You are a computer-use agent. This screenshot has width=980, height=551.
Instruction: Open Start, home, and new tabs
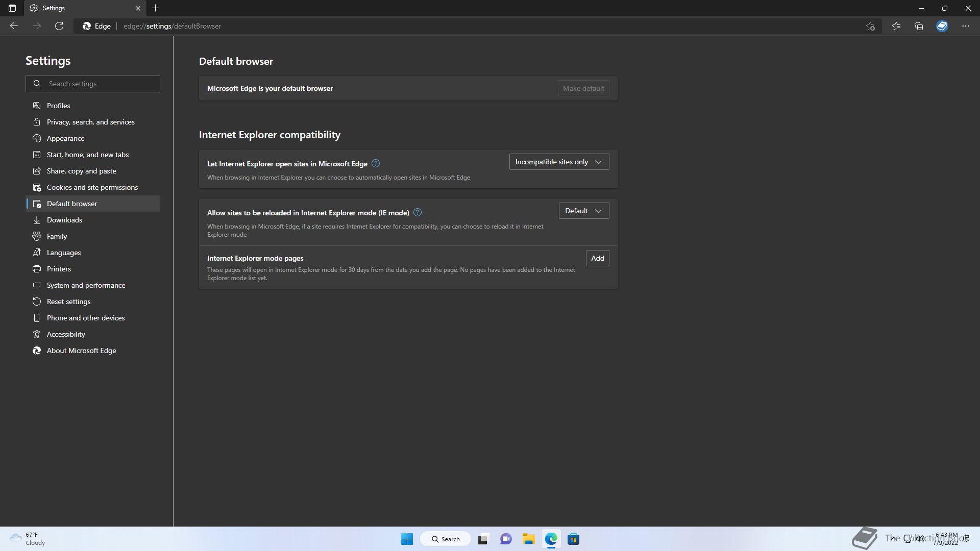(x=93, y=155)
